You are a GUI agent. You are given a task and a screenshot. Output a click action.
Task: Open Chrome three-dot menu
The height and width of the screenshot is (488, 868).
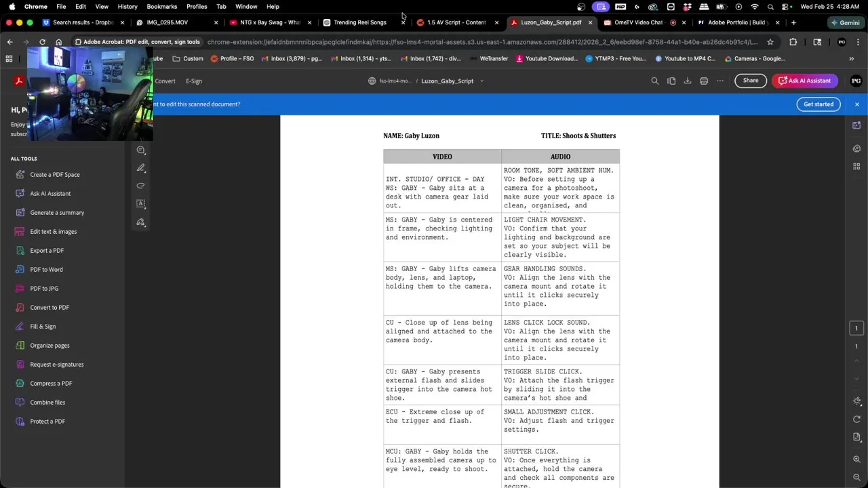point(857,42)
